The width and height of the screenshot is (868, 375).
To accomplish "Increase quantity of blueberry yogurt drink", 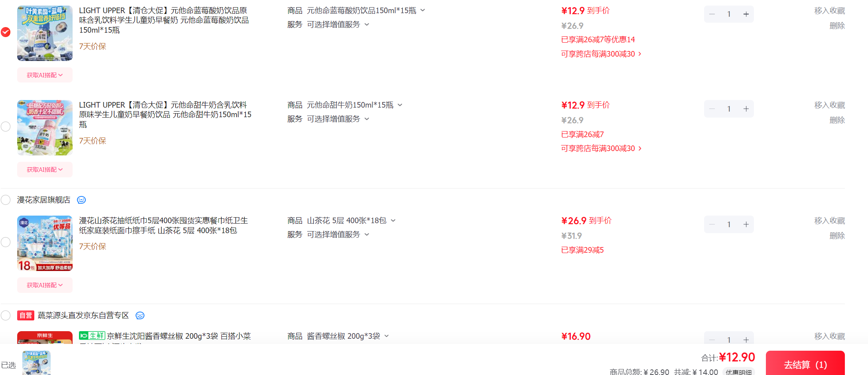I will (746, 14).
